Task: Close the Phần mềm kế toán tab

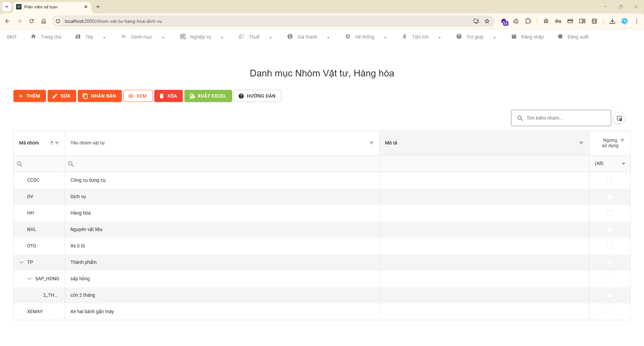Action: tap(86, 7)
